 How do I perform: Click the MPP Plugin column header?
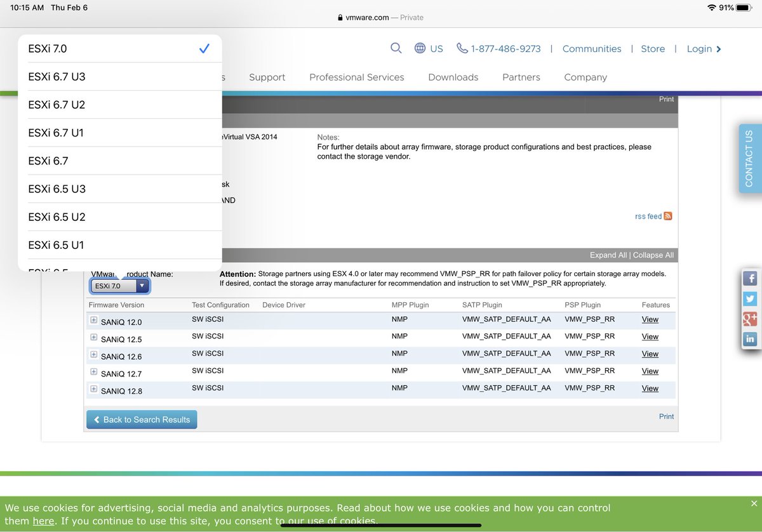(410, 305)
